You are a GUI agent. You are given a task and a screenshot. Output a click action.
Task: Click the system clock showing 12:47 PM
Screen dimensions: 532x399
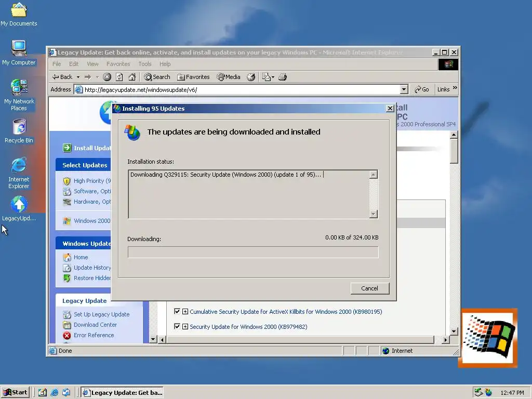pyautogui.click(x=512, y=393)
